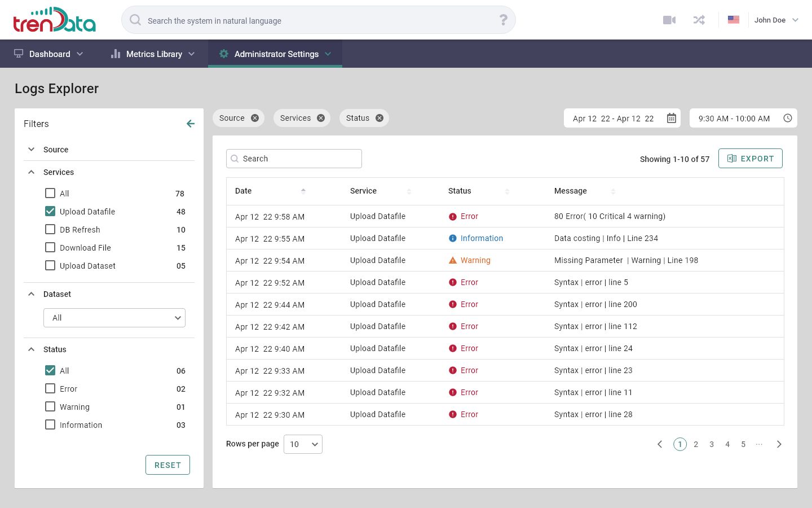This screenshot has width=812, height=508.
Task: Uncheck the Upload Datafile service checkbox
Action: (x=50, y=211)
